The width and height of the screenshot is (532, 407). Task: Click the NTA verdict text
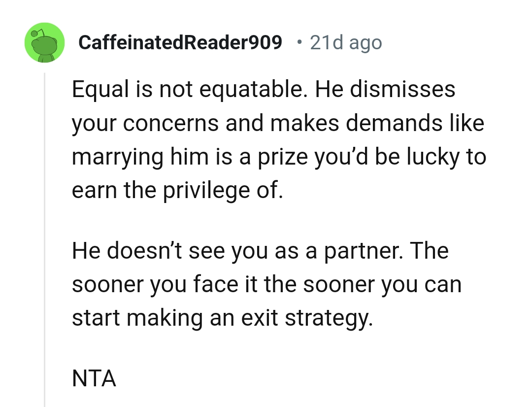pos(94,379)
